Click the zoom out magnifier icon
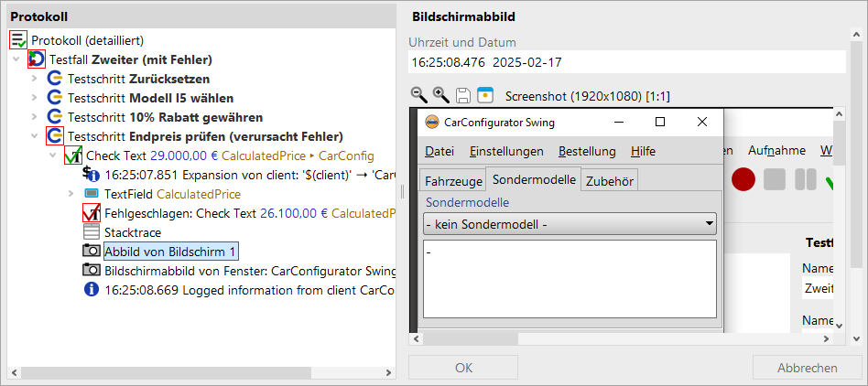The width and height of the screenshot is (868, 386). point(419,95)
